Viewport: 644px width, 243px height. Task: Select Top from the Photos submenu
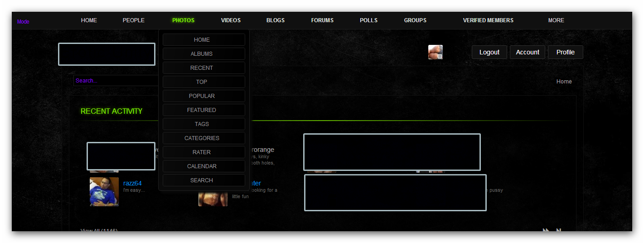point(202,82)
